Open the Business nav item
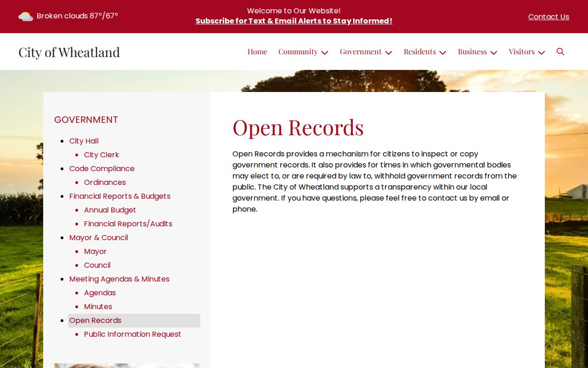 point(472,52)
